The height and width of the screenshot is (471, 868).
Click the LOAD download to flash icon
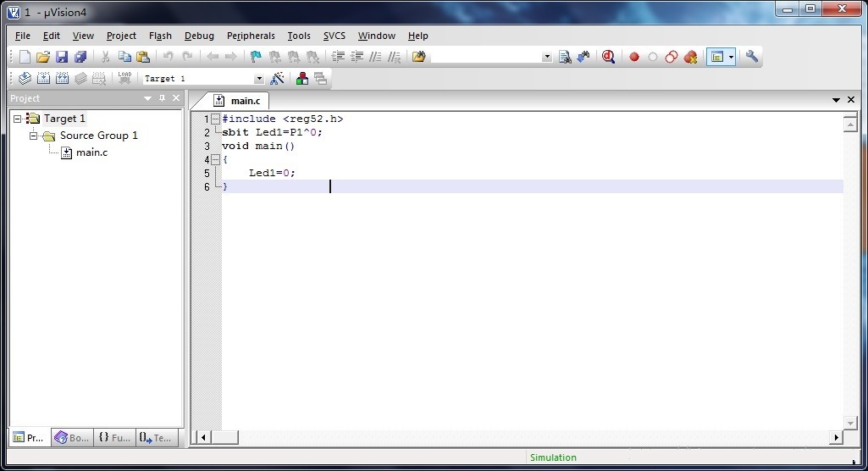coord(124,79)
